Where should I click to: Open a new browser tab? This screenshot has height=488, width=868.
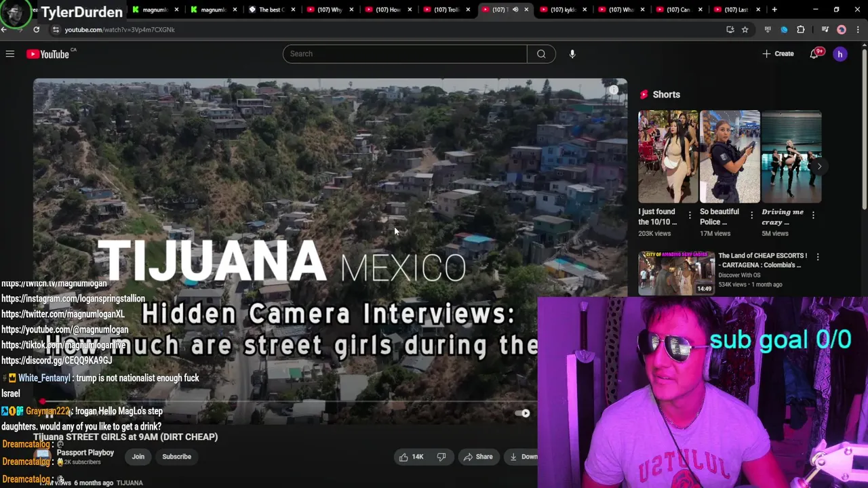[x=774, y=9]
